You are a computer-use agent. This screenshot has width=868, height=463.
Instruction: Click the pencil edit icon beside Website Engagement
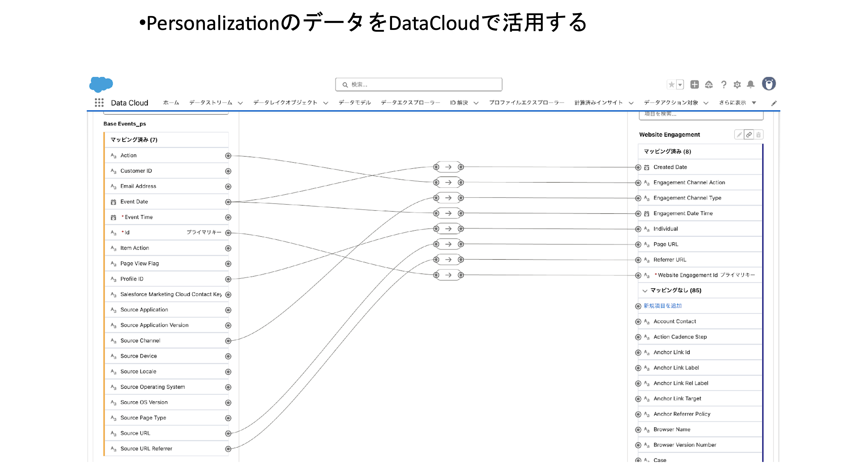point(739,135)
